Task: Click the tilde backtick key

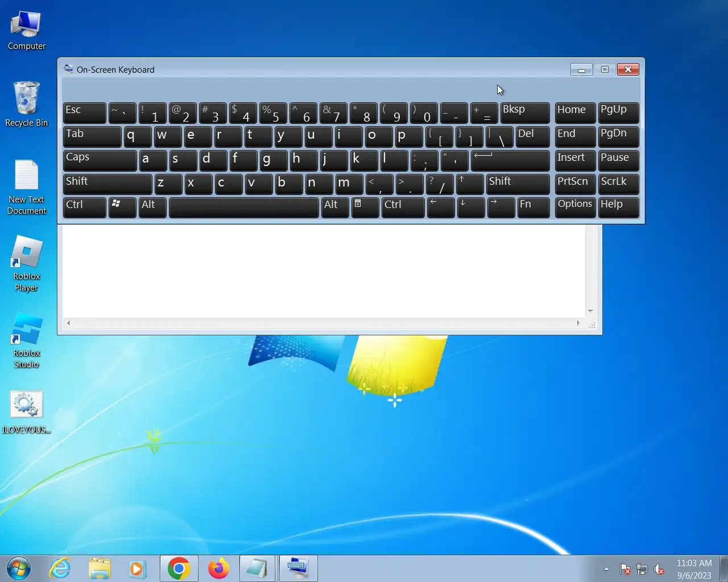Action: [x=122, y=113]
